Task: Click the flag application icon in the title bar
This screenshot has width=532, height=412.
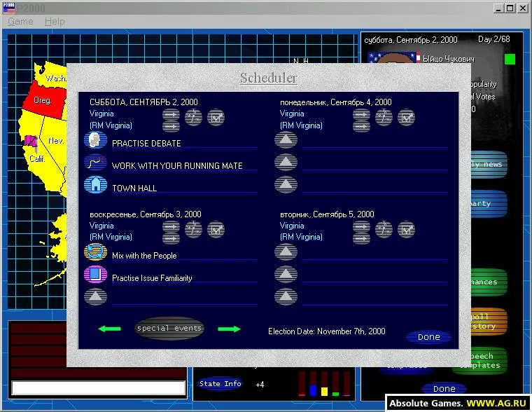Action: point(9,8)
